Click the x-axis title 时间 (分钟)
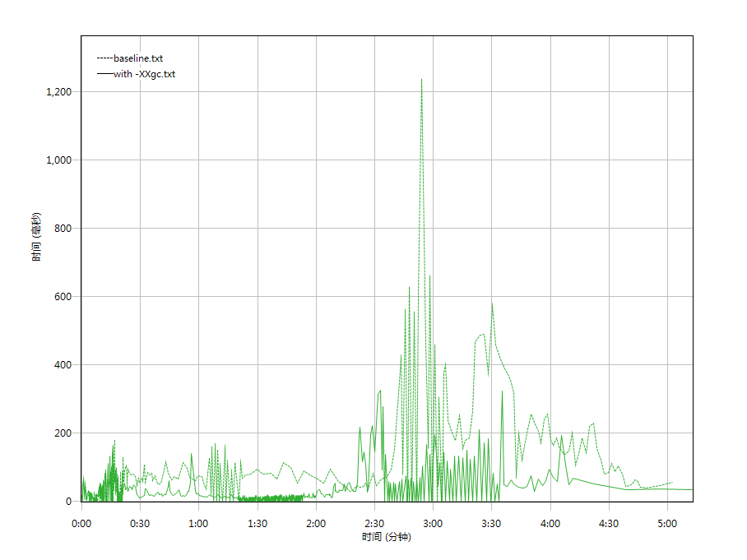The height and width of the screenshot is (560, 747). (387, 537)
